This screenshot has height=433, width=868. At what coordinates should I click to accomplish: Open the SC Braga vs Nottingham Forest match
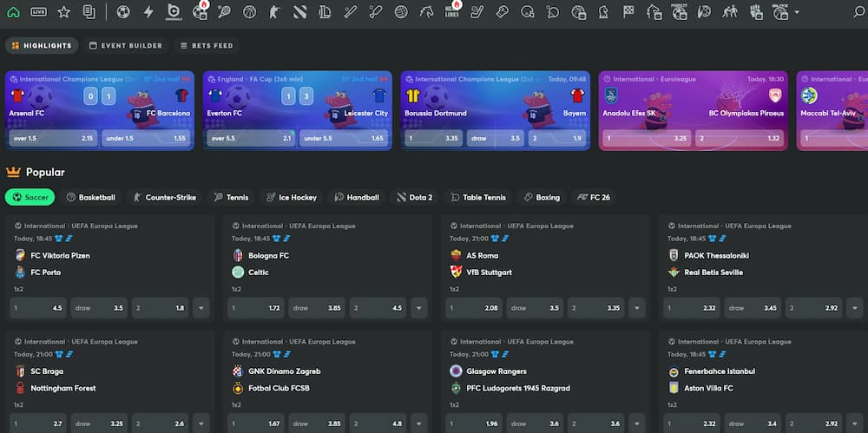(108, 382)
